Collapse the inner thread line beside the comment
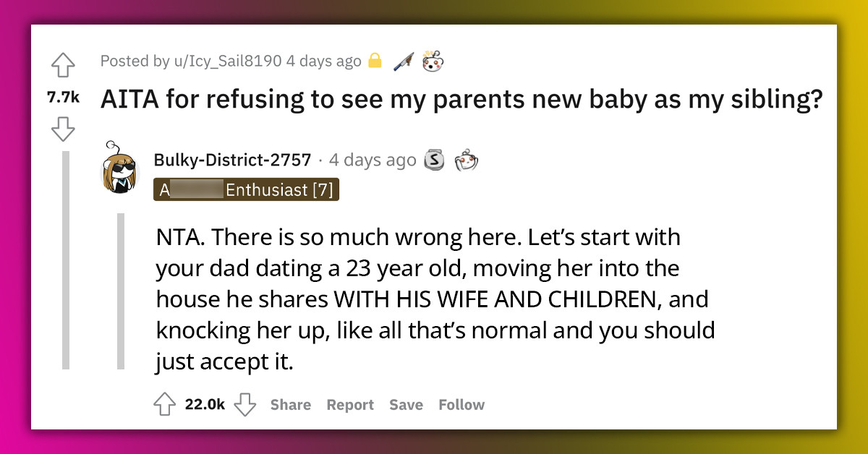This screenshot has height=454, width=868. (119, 289)
